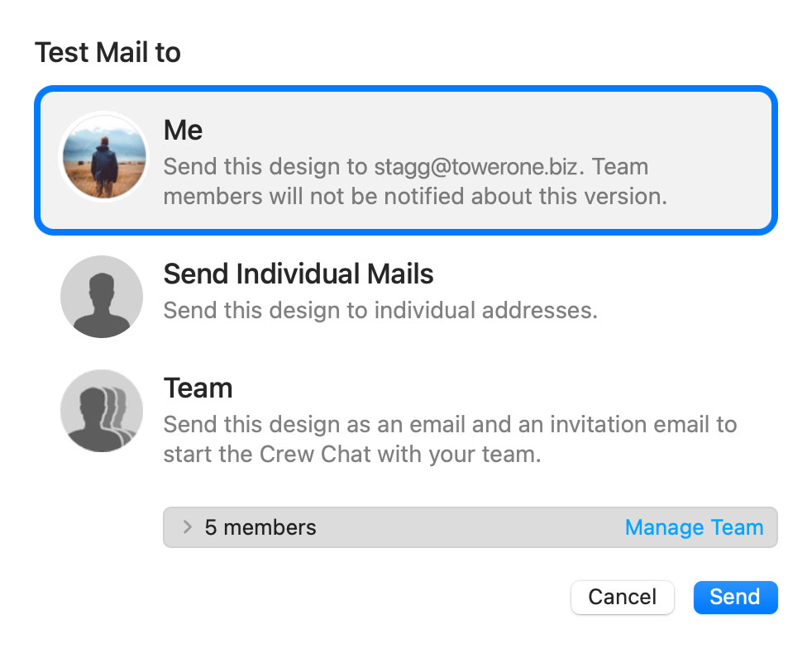Click the stagg@towerone.biz description text
This screenshot has width=812, height=648.
click(415, 182)
